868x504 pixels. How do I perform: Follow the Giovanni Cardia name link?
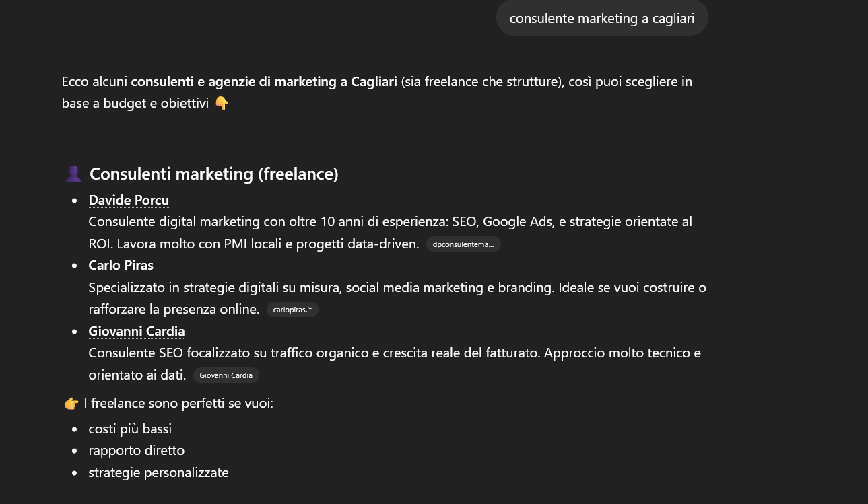[x=136, y=331]
